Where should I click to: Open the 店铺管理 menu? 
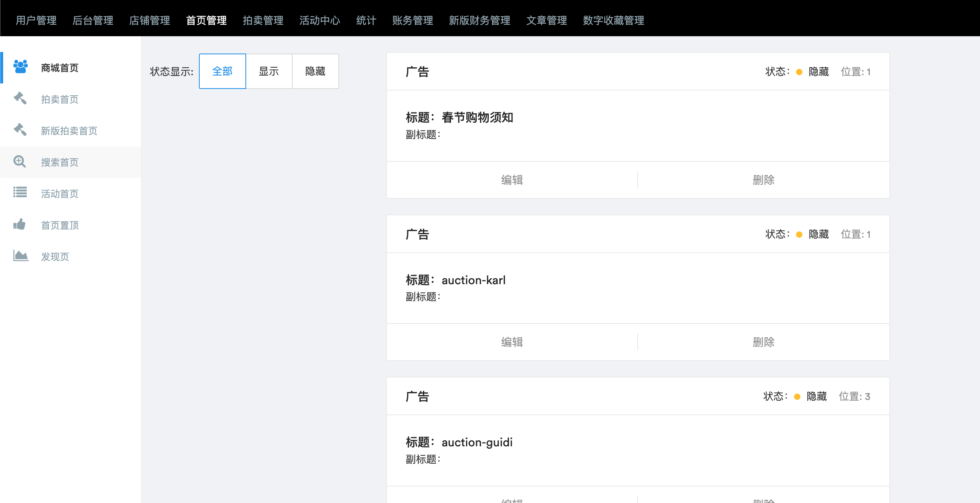(150, 20)
